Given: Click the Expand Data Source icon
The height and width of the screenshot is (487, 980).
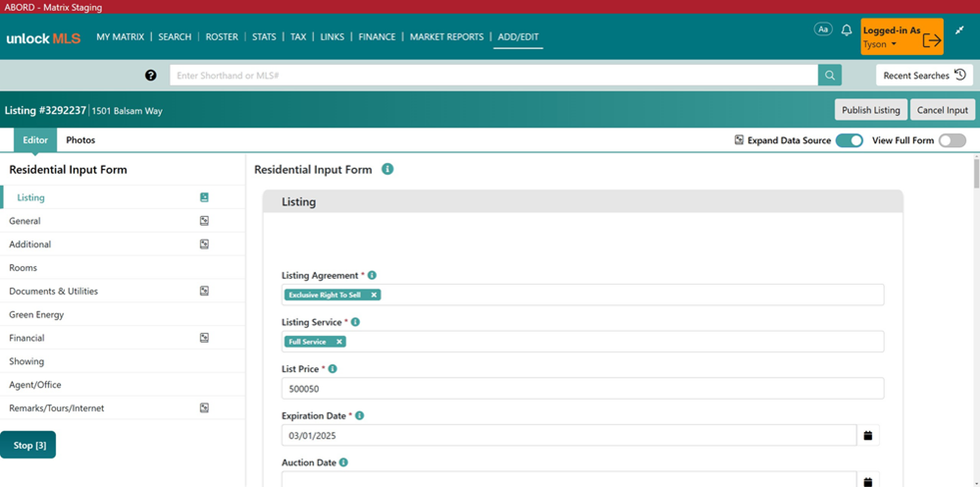Looking at the screenshot, I should (739, 140).
